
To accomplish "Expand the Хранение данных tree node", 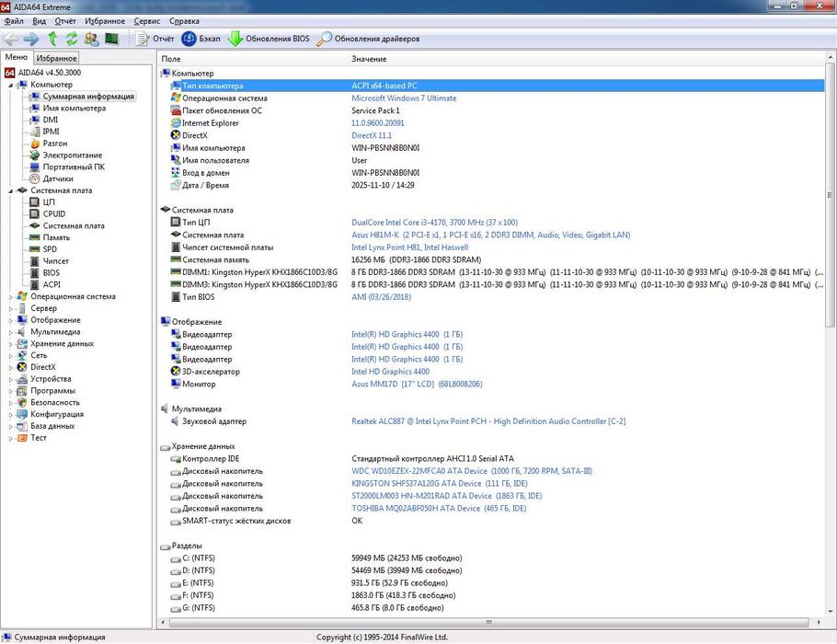I will [x=10, y=344].
